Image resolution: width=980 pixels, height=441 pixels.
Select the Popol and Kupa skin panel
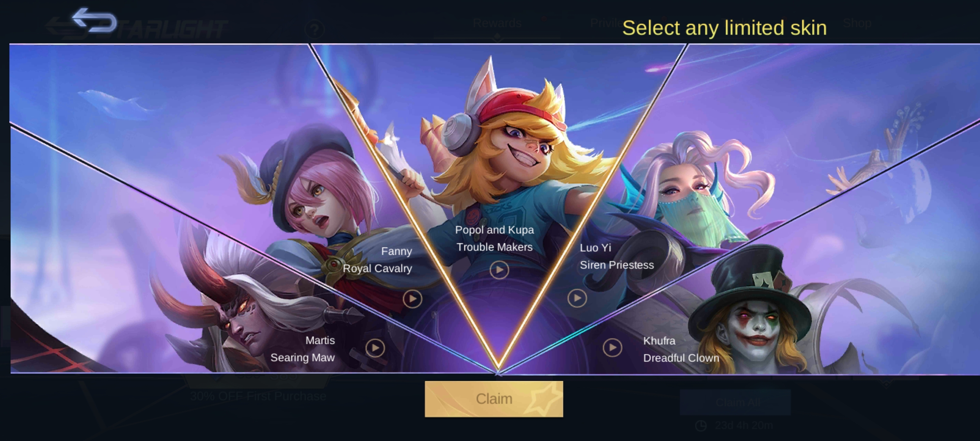(x=498, y=163)
